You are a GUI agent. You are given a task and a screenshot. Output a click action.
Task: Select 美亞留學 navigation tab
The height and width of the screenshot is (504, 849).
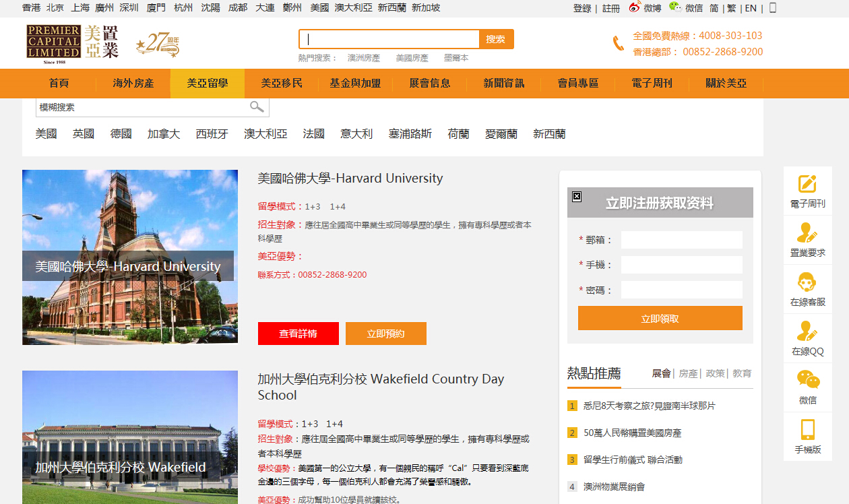click(x=208, y=84)
